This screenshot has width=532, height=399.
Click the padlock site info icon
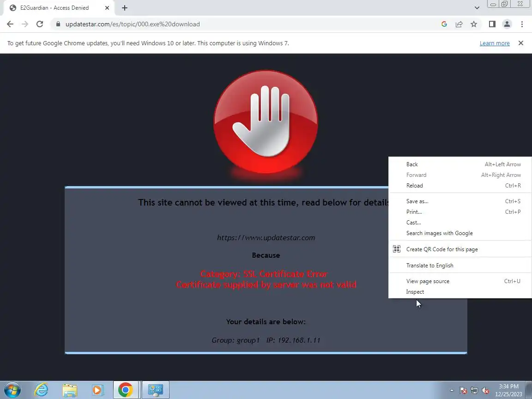tap(58, 24)
